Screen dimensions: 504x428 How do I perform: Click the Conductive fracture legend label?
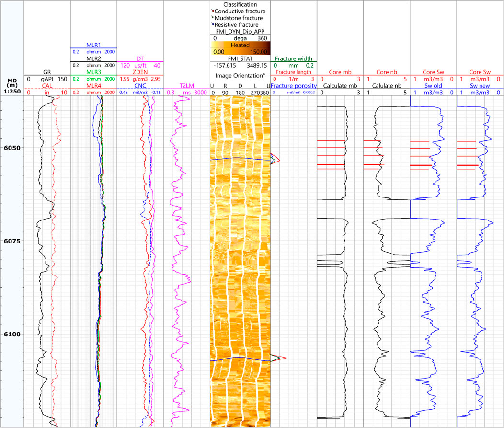(x=240, y=11)
